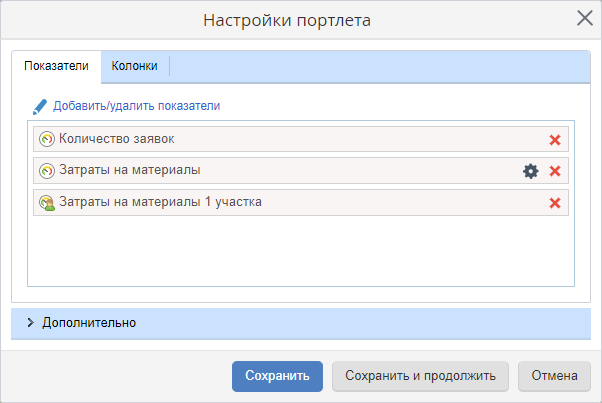Switch to the Показатели tab
The height and width of the screenshot is (403, 602).
click(x=56, y=66)
